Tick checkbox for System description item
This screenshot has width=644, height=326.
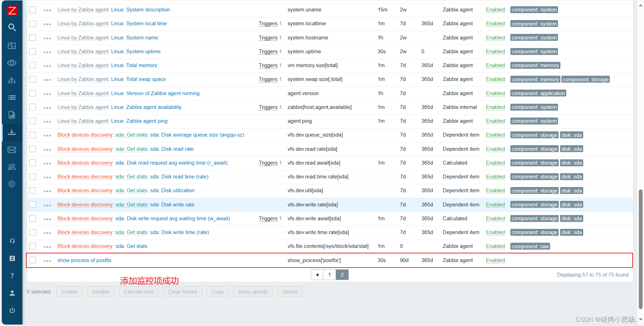click(33, 10)
